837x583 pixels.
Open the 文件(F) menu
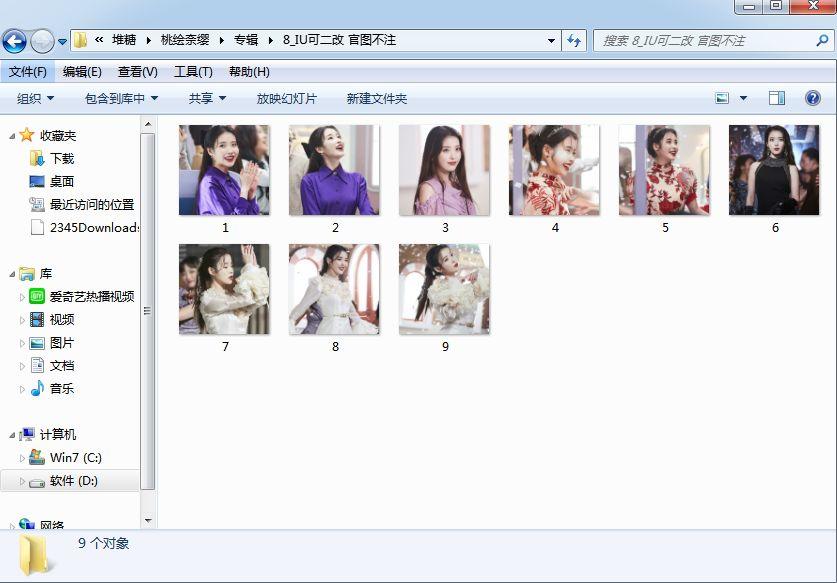coord(27,72)
